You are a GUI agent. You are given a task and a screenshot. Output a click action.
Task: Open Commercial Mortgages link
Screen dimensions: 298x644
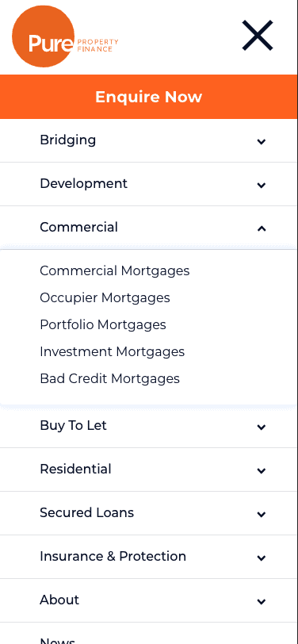click(x=114, y=271)
